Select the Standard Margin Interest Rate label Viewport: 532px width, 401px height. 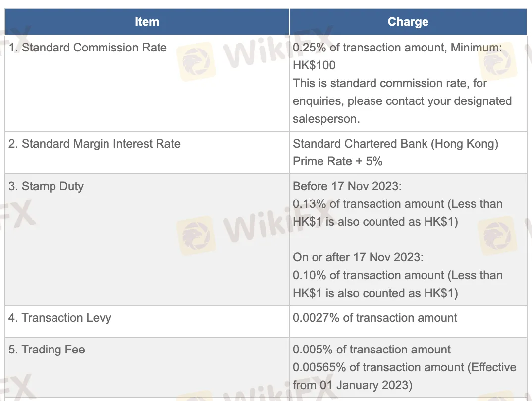coord(94,144)
